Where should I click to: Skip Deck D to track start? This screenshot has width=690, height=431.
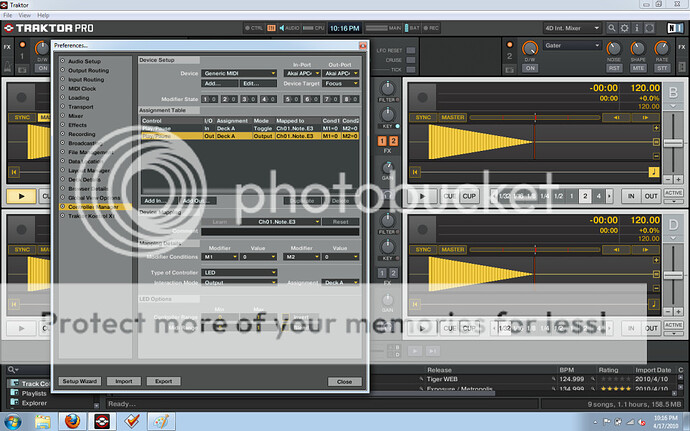pyautogui.click(x=415, y=304)
